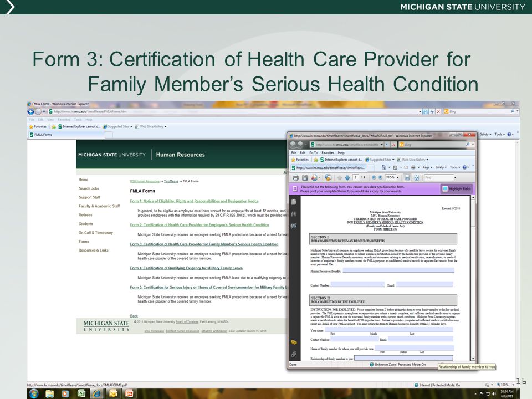532x399 pixels.
Task: Stop loading in FMLA Forms window
Action: (438, 111)
